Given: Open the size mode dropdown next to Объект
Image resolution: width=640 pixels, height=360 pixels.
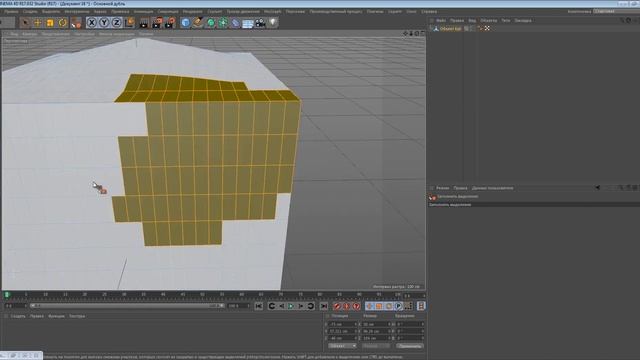Looking at the screenshot, I should pos(376,346).
